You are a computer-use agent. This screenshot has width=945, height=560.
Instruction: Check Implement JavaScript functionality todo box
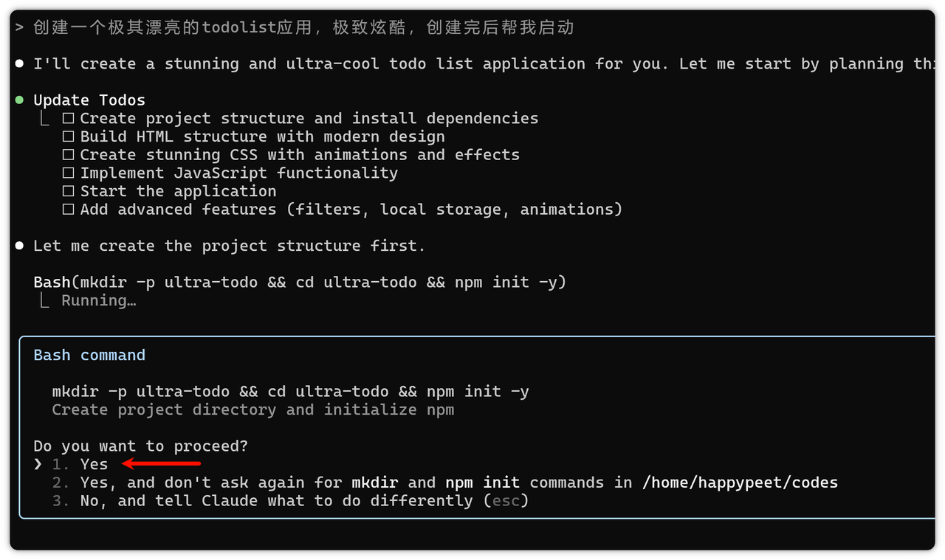click(68, 173)
